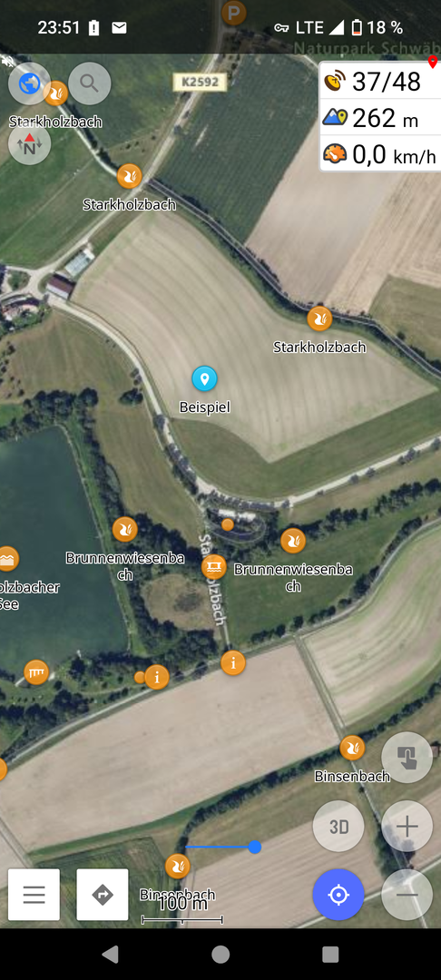Select the info POI at path junction

pyautogui.click(x=233, y=662)
